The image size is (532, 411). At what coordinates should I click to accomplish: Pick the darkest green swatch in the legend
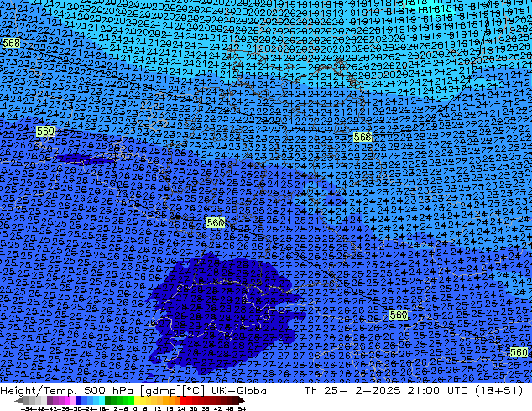pos(108,400)
